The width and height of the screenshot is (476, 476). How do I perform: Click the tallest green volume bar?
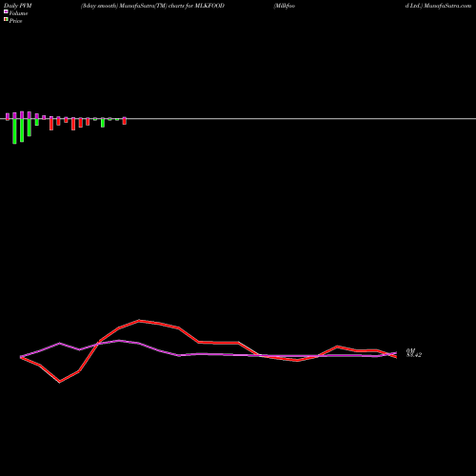click(14, 131)
